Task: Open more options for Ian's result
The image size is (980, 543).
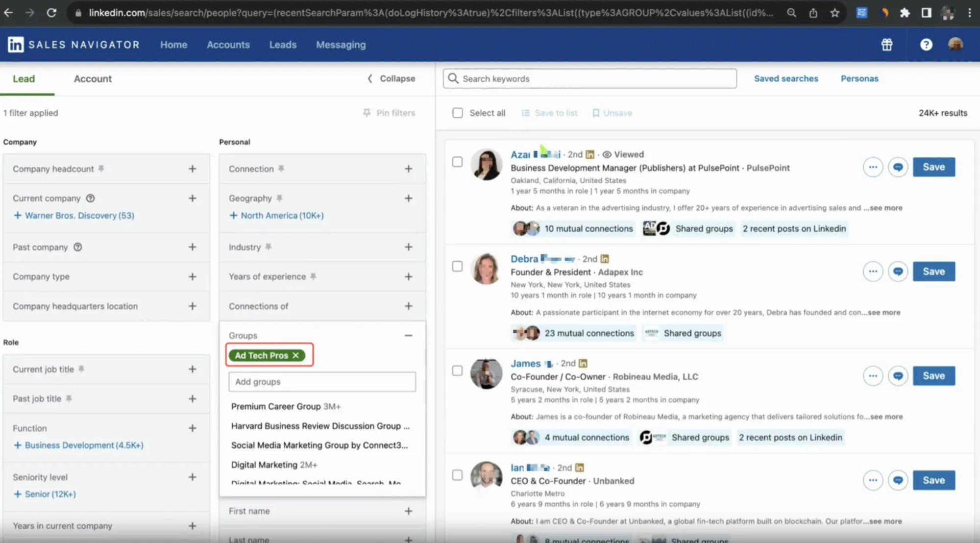Action: point(873,480)
